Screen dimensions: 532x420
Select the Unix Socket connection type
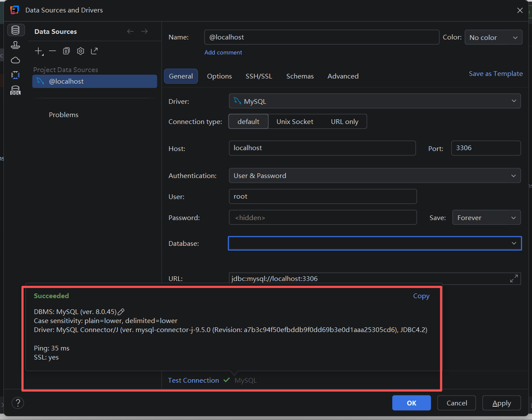pyautogui.click(x=295, y=121)
